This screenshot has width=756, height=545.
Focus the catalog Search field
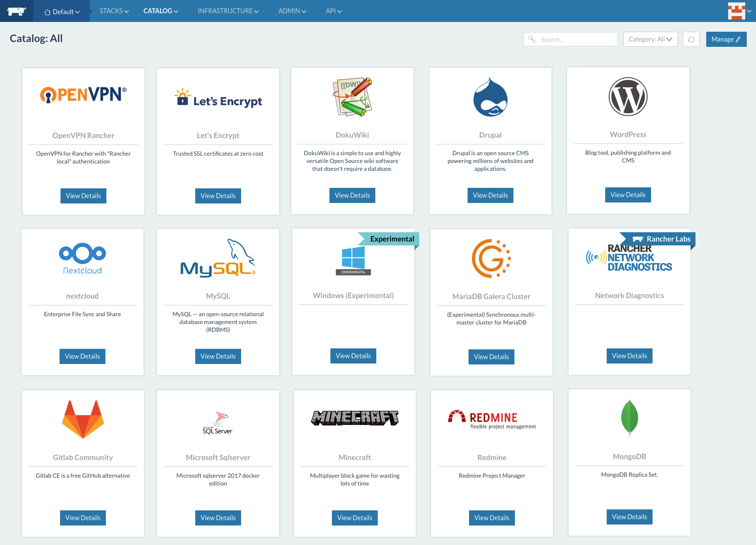coord(571,40)
